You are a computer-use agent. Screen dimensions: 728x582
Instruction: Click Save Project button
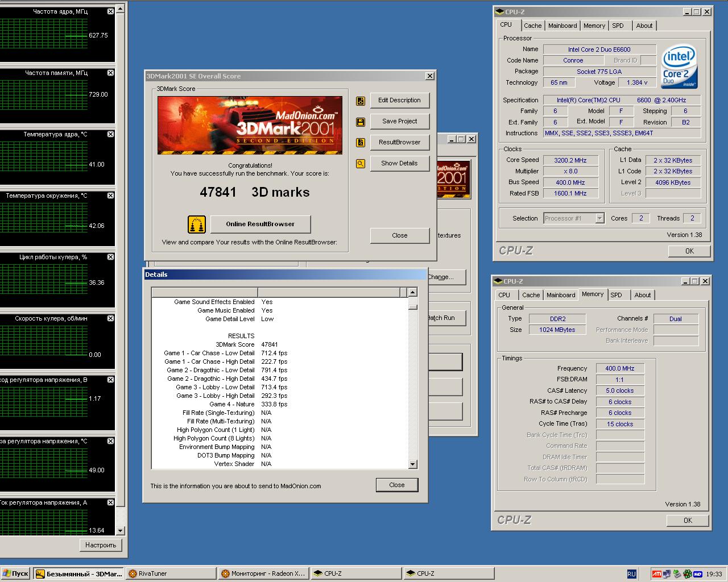tap(400, 122)
